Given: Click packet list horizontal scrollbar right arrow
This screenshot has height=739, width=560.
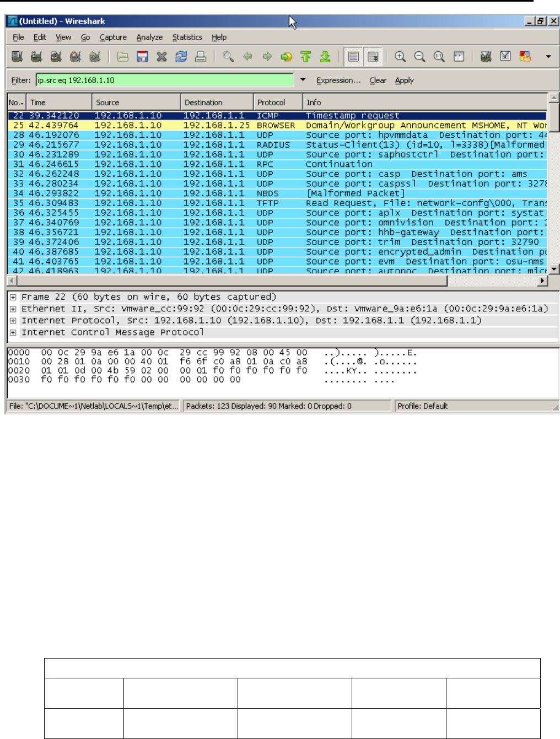Looking at the screenshot, I should click(x=543, y=281).
